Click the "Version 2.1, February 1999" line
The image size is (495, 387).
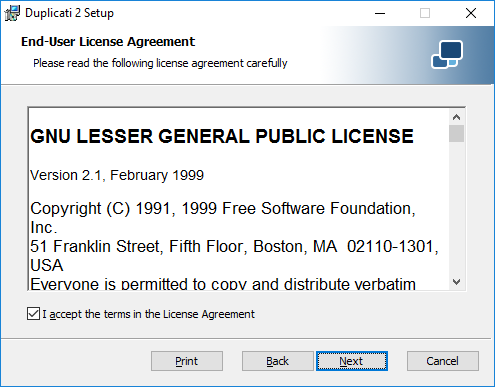point(117,175)
